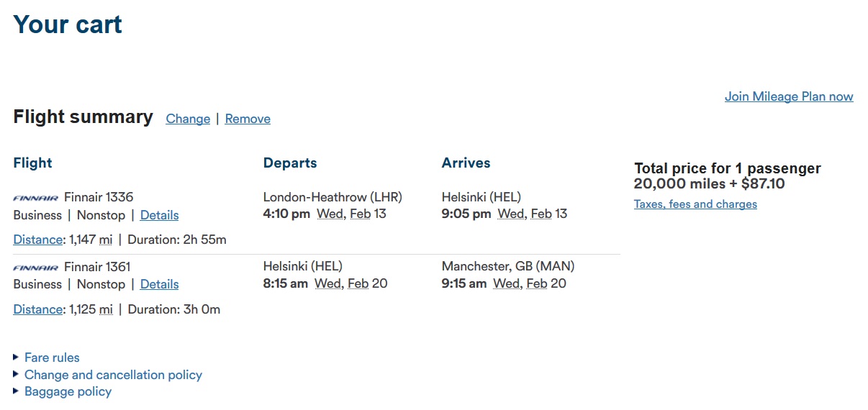Click the Change link next to Flight summary
This screenshot has width=868, height=410.
[x=188, y=119]
